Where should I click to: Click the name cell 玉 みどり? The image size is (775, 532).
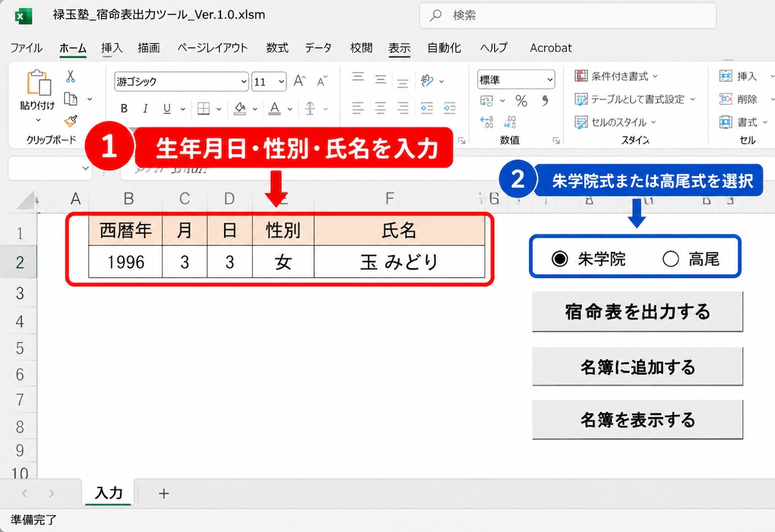(x=400, y=262)
